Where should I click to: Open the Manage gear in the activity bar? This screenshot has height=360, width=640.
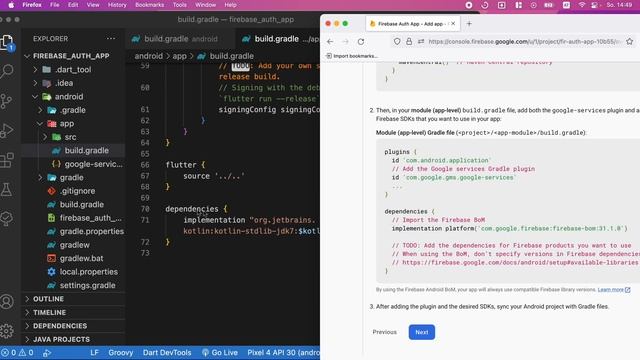click(x=7, y=331)
